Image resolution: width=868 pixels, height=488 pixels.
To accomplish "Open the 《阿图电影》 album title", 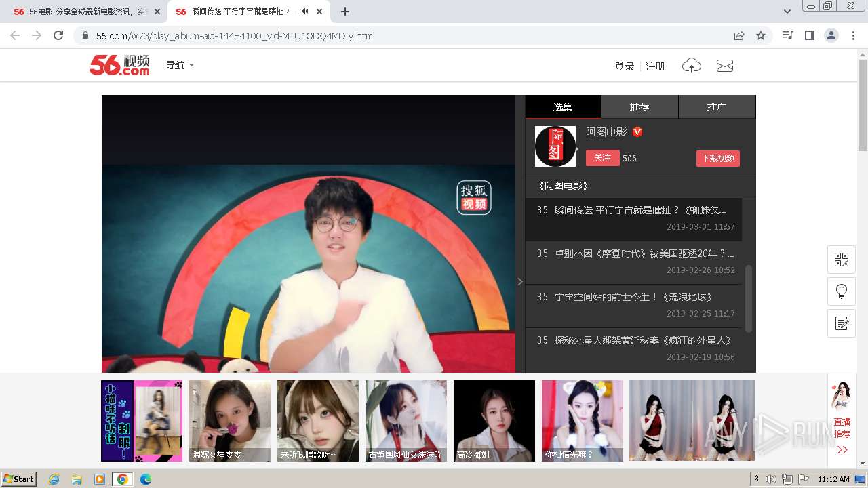I will [x=563, y=186].
